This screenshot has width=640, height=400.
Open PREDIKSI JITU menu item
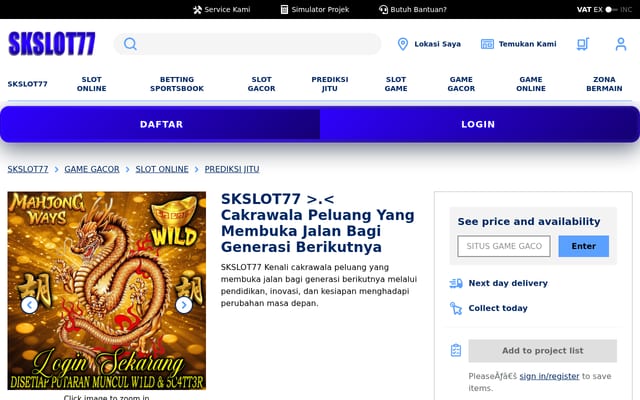[329, 84]
